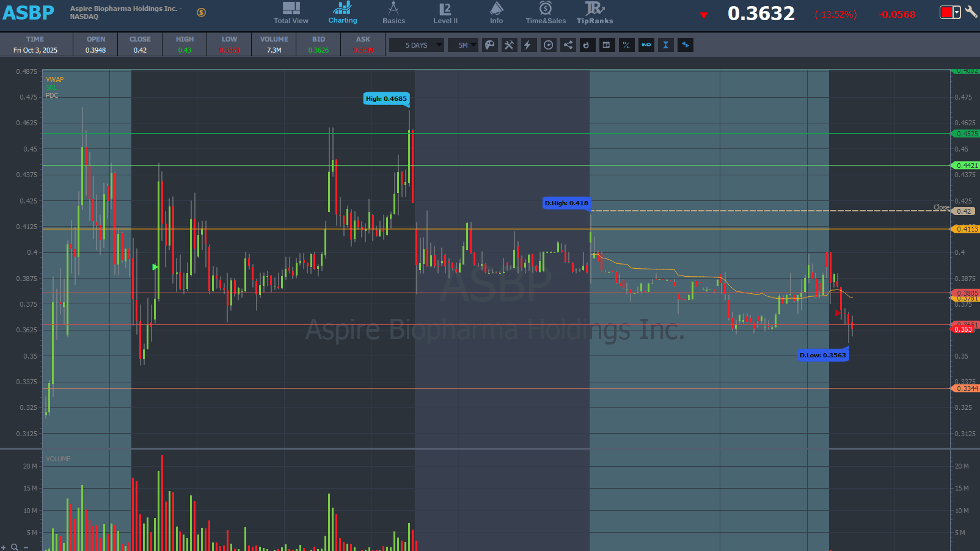Image resolution: width=980 pixels, height=551 pixels.
Task: Click the BID value 0.3626
Action: [x=318, y=50]
